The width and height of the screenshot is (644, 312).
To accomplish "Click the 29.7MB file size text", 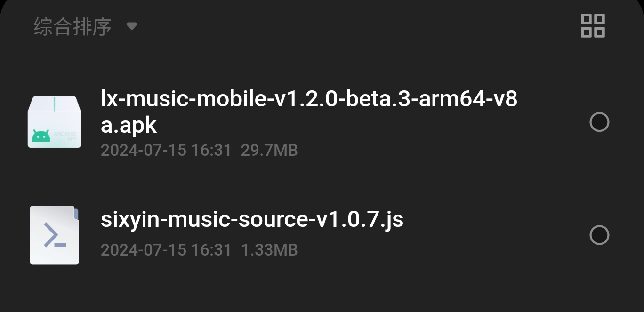I will pos(269,150).
